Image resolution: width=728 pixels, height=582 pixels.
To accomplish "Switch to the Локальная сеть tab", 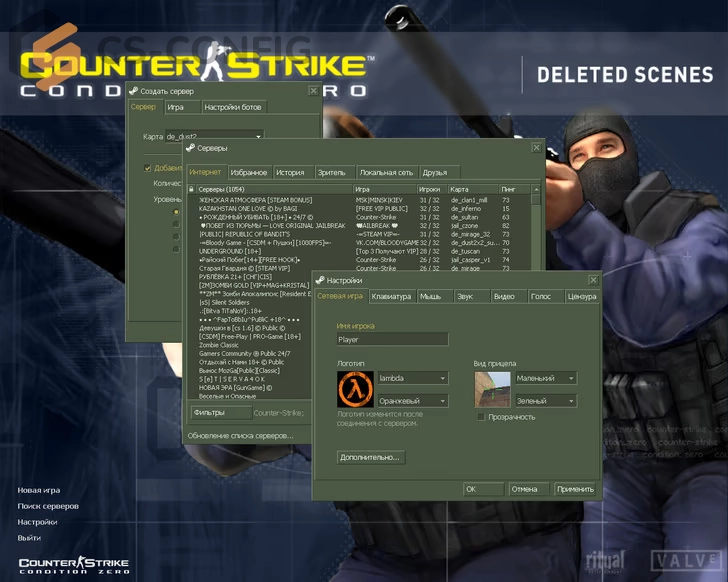I will point(387,172).
